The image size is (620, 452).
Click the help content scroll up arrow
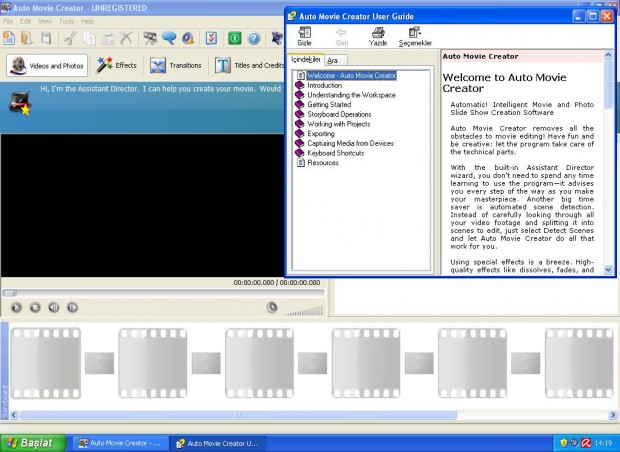[608, 55]
